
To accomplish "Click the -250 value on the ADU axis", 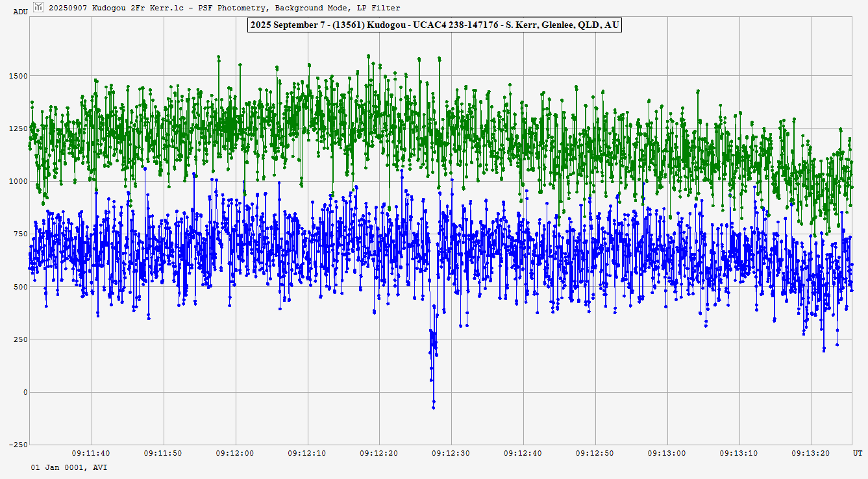I will tap(18, 445).
